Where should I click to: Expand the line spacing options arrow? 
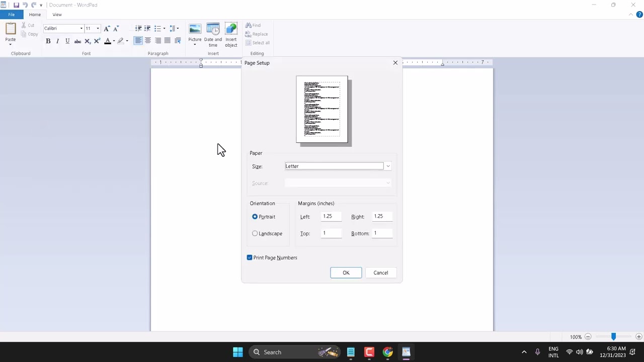point(178,29)
